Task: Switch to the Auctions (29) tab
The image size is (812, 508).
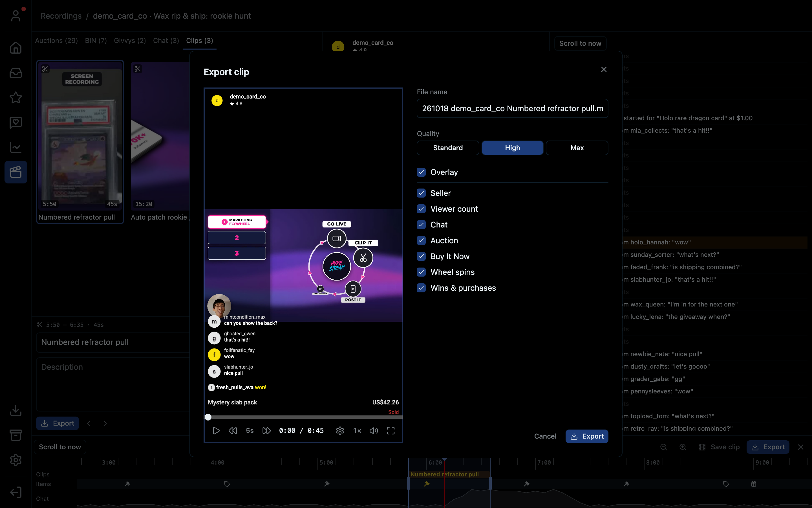Action: tap(56, 41)
